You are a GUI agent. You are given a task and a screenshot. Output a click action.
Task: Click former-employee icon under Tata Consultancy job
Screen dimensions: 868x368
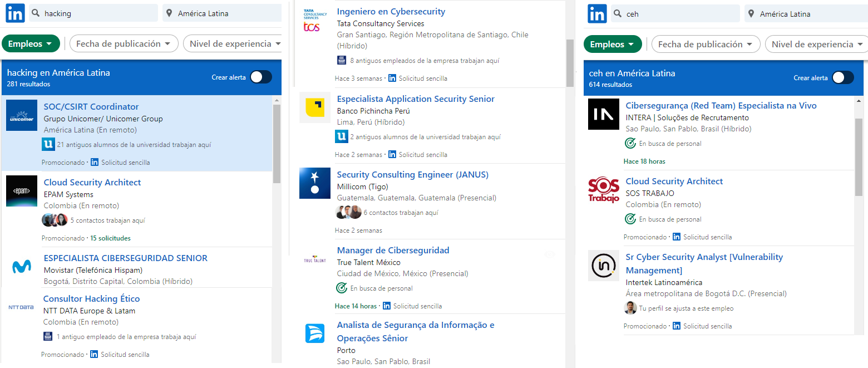[341, 60]
